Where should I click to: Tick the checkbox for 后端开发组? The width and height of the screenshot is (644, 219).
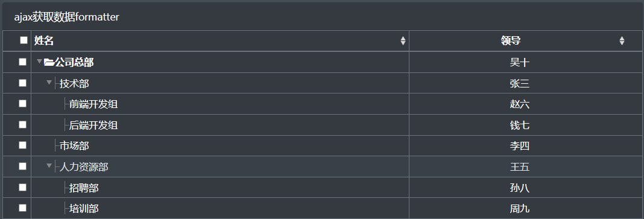click(x=22, y=124)
